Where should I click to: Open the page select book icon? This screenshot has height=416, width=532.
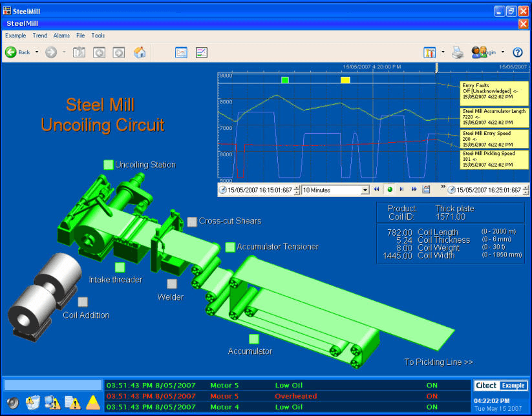tap(79, 52)
